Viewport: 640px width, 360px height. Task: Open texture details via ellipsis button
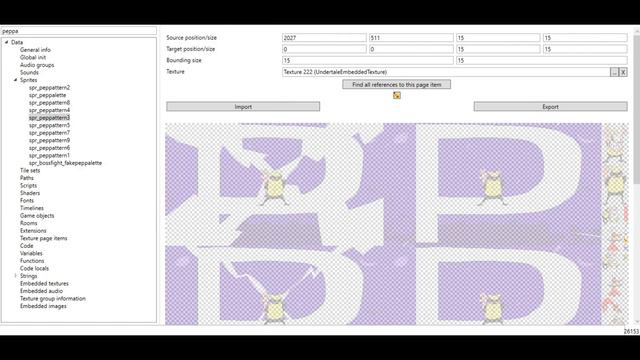click(x=614, y=72)
